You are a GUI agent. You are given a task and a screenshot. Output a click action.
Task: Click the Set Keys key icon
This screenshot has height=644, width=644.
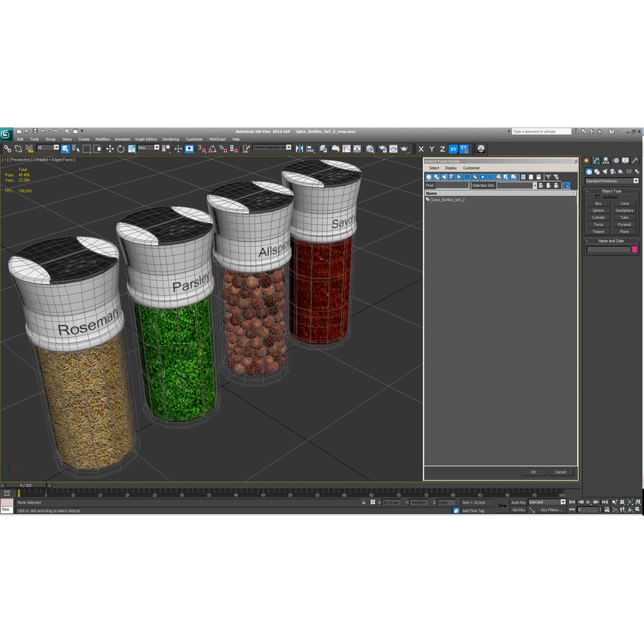click(x=502, y=506)
